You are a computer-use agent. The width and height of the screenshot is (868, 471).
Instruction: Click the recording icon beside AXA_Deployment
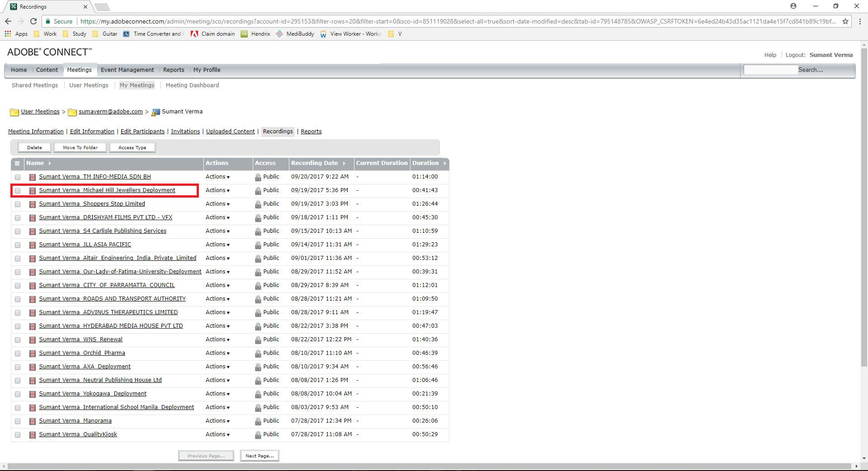pos(33,367)
